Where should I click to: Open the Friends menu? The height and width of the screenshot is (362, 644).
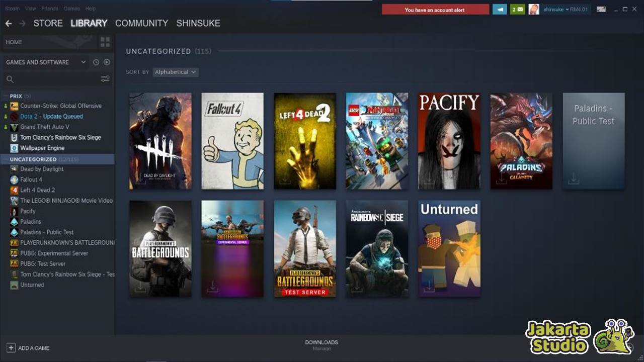tap(50, 9)
